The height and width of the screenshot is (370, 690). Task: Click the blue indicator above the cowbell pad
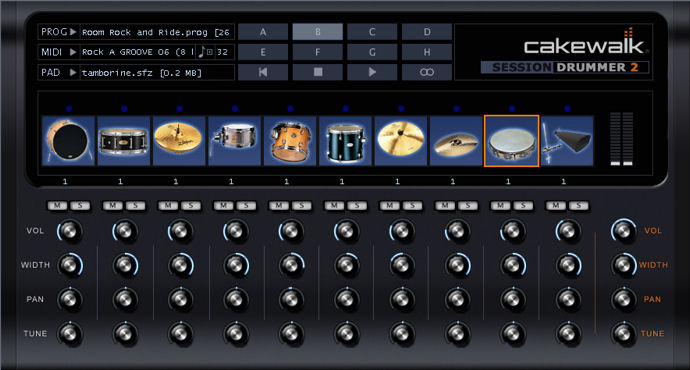point(567,108)
